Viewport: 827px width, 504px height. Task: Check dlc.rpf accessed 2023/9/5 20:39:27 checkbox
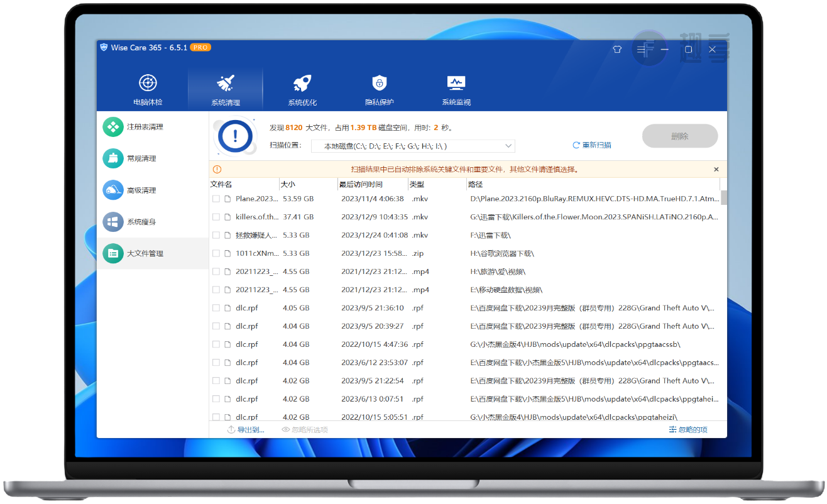click(216, 326)
